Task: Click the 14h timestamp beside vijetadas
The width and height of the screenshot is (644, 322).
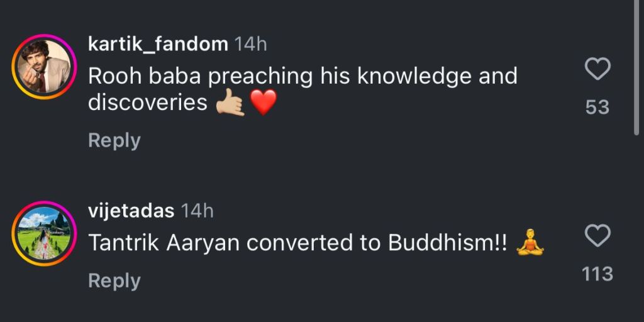Action: pyautogui.click(x=197, y=211)
